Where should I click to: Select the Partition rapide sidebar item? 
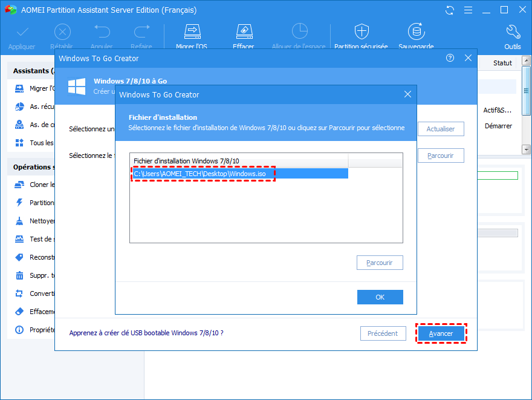[x=34, y=203]
